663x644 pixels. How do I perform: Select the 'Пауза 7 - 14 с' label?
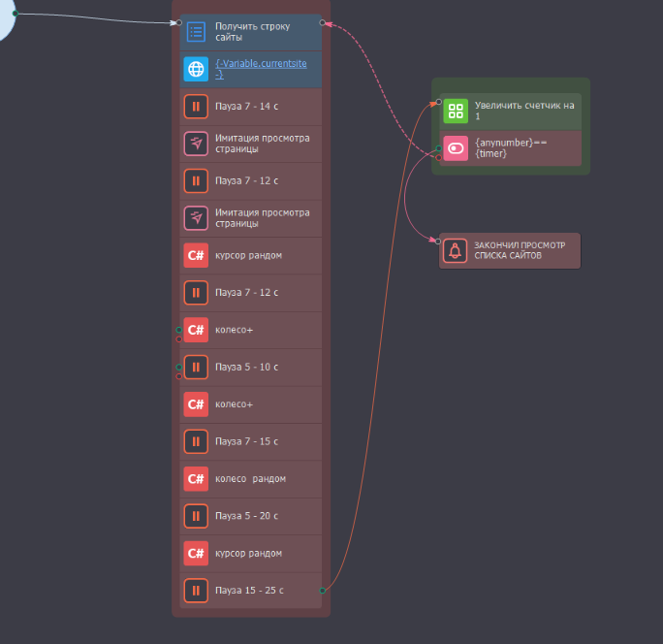click(x=246, y=107)
